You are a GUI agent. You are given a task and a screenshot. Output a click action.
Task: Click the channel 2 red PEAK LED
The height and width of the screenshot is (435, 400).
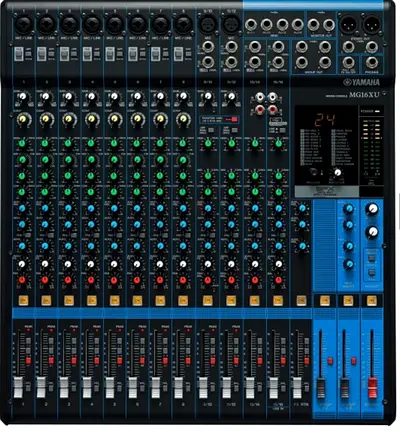pos(51,330)
